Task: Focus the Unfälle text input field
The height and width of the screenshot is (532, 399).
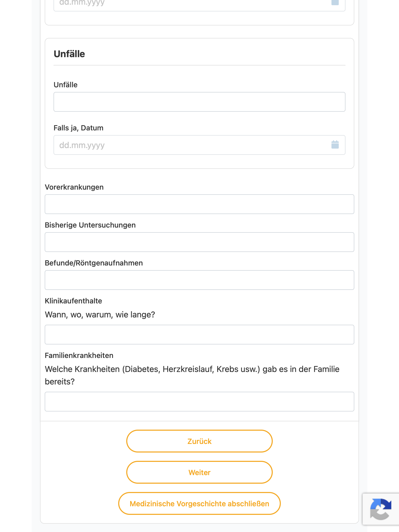Action: [x=199, y=102]
